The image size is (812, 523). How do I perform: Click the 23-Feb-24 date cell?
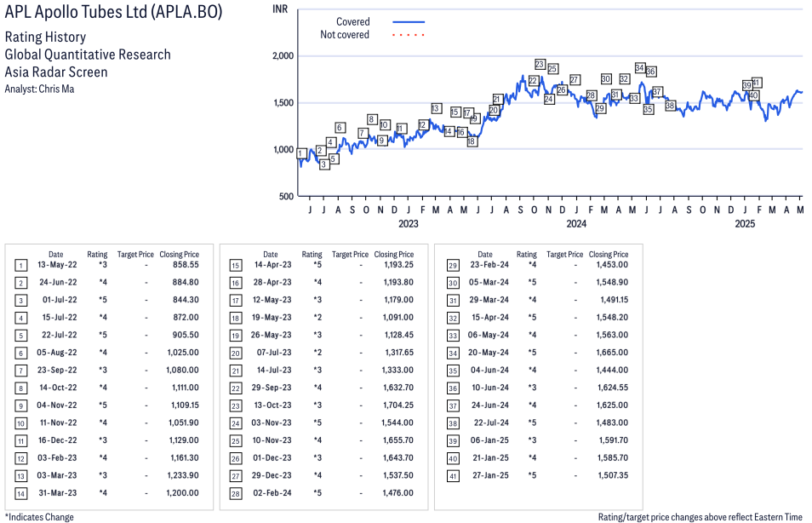[x=489, y=265]
